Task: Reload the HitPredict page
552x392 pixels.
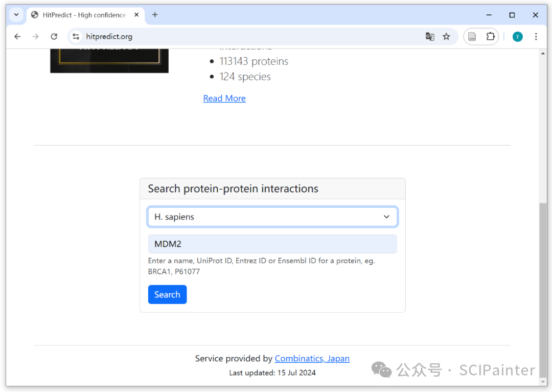Action: click(x=54, y=37)
